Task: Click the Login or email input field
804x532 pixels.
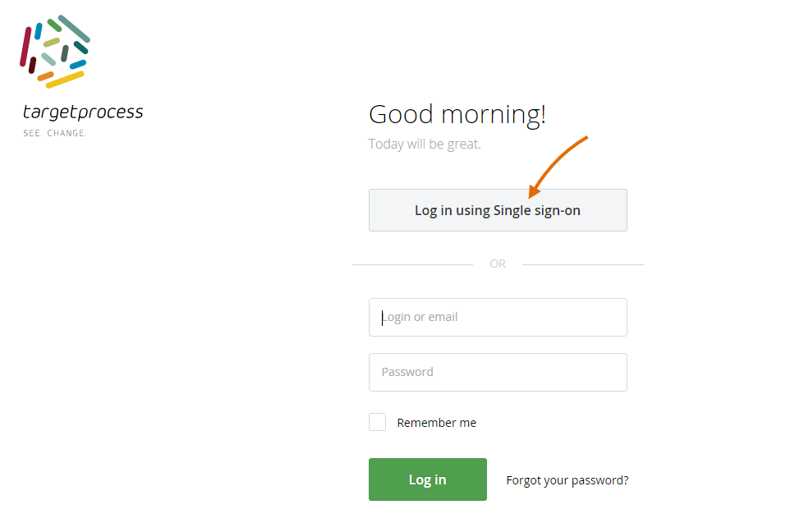Action: point(498,317)
